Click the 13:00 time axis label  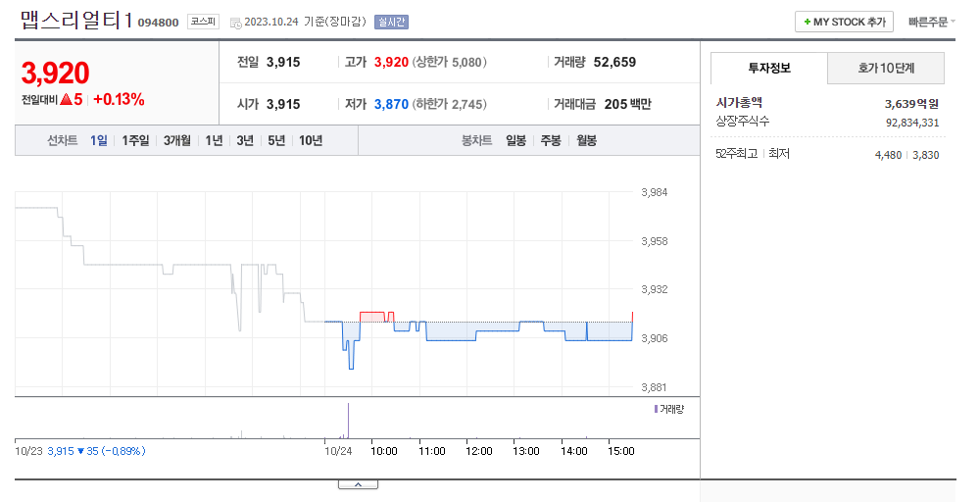click(x=526, y=451)
